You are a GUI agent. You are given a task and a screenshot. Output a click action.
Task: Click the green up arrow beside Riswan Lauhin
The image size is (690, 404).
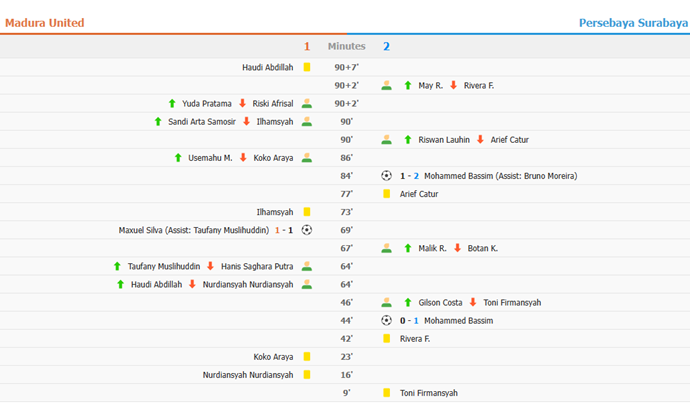pyautogui.click(x=407, y=140)
